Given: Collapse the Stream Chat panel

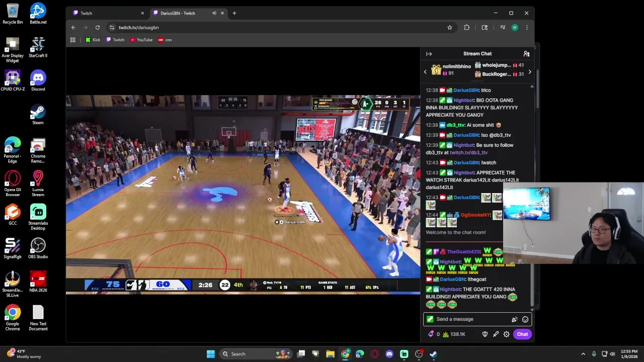Looking at the screenshot, I should (429, 54).
